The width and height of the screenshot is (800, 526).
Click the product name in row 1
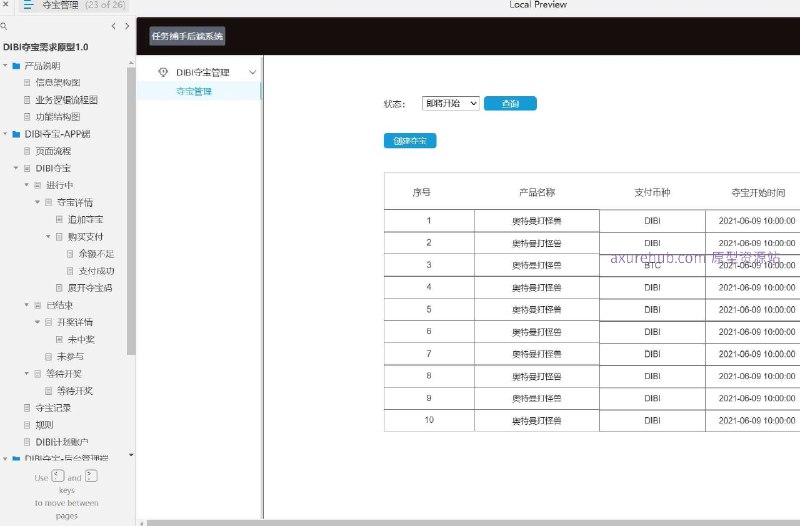click(537, 221)
